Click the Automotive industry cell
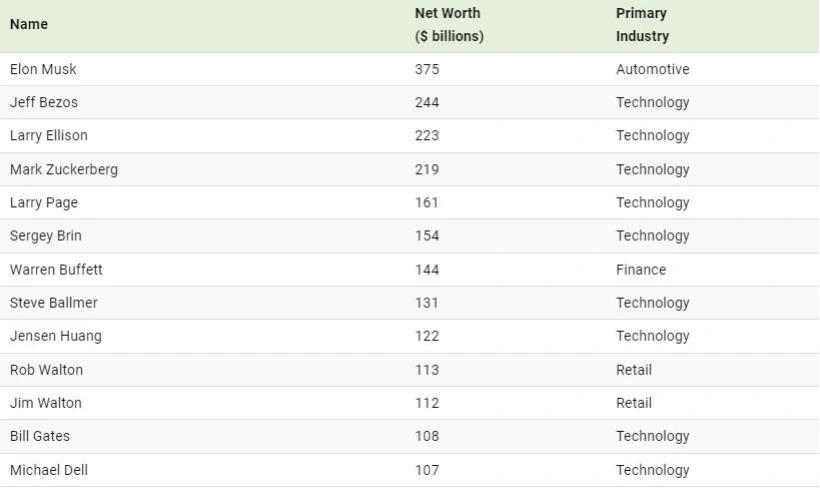Image resolution: width=820 pixels, height=488 pixels. [x=653, y=69]
